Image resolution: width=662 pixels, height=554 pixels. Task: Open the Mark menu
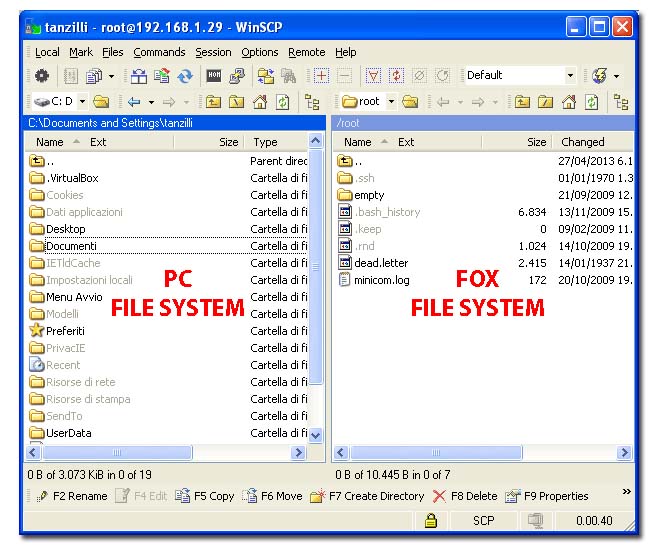[x=81, y=52]
